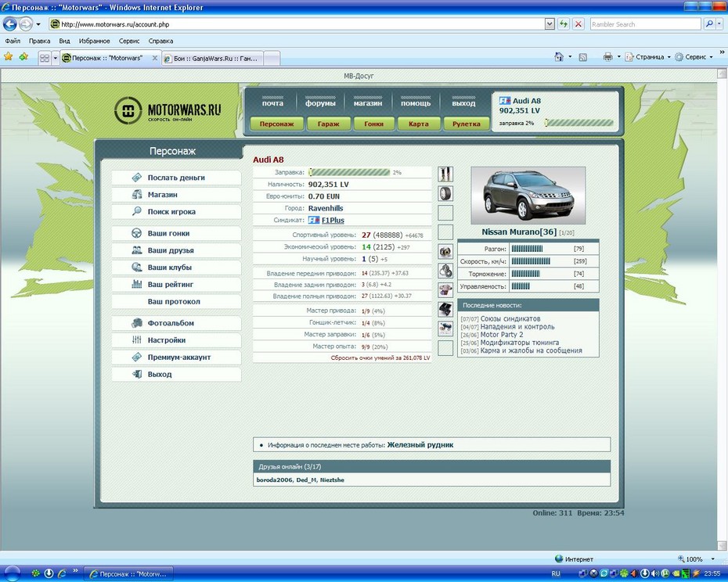Click the Гонки navigation button

pyautogui.click(x=373, y=124)
